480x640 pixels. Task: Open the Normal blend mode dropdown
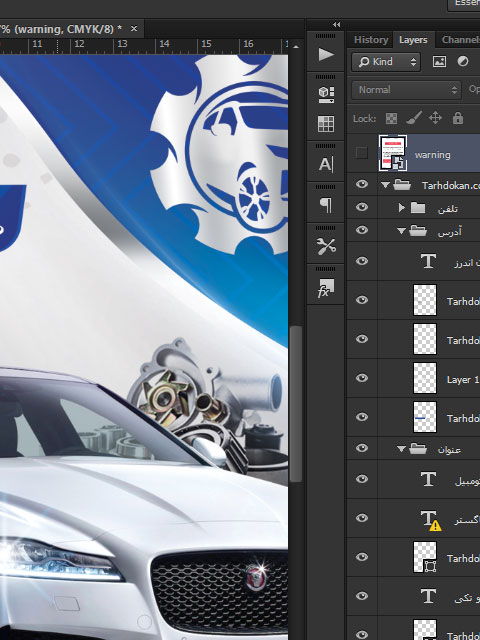tap(406, 90)
